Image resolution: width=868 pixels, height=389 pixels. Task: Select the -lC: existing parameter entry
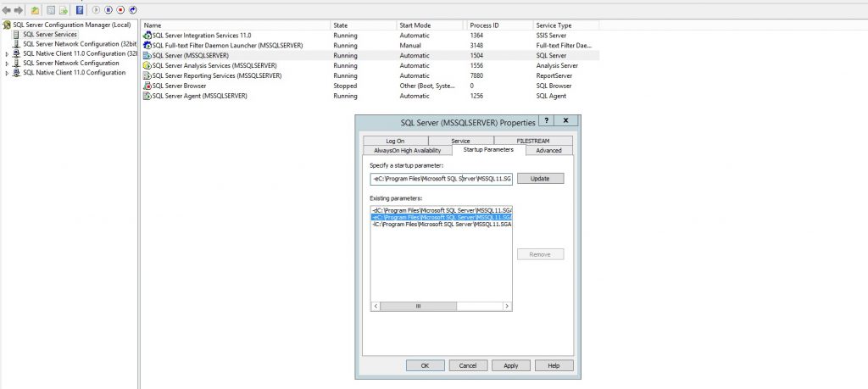pos(442,224)
